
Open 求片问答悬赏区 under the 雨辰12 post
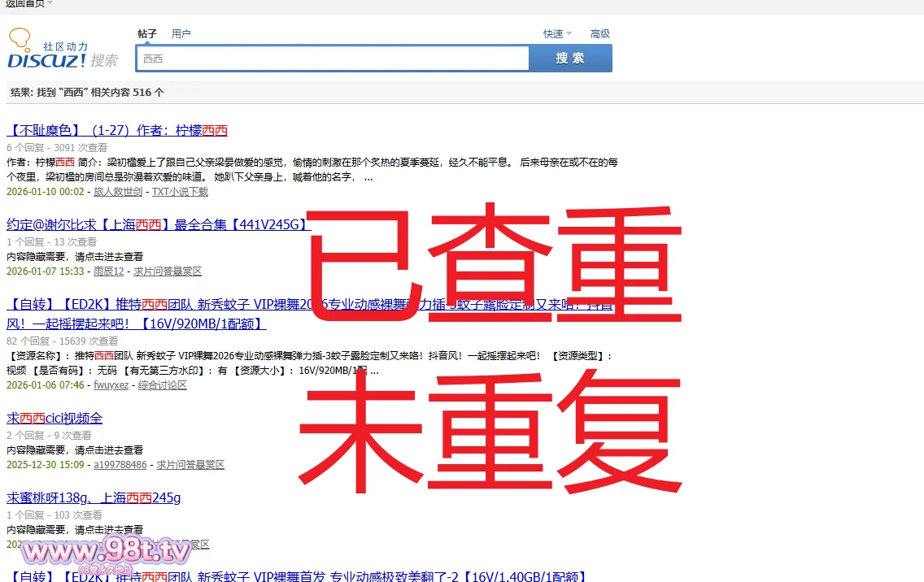(168, 271)
